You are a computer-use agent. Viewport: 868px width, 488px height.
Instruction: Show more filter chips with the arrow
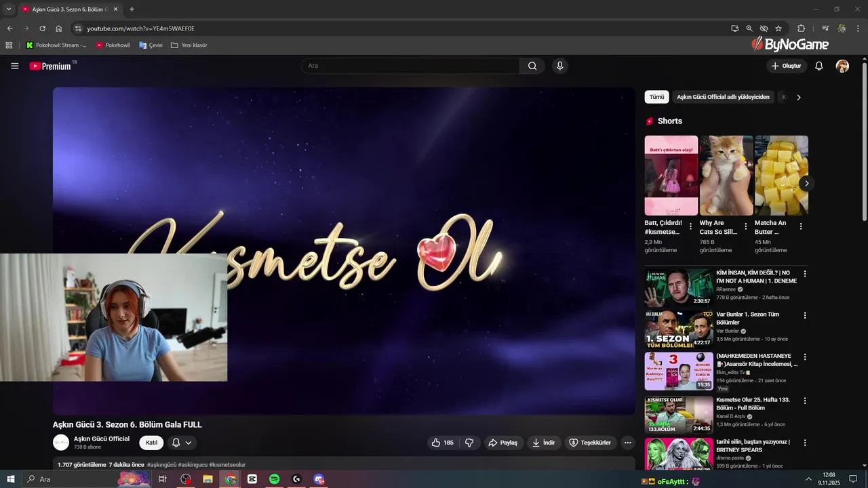[x=798, y=98]
